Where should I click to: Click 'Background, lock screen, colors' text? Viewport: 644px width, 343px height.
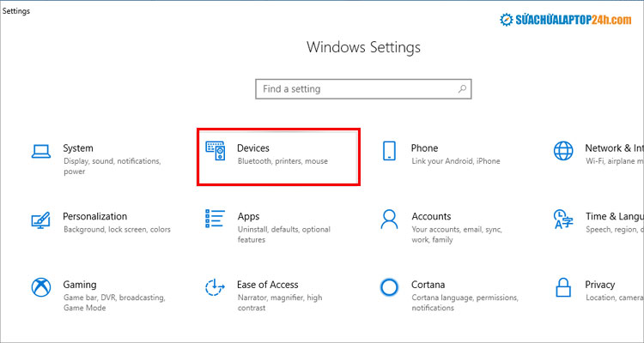[117, 230]
